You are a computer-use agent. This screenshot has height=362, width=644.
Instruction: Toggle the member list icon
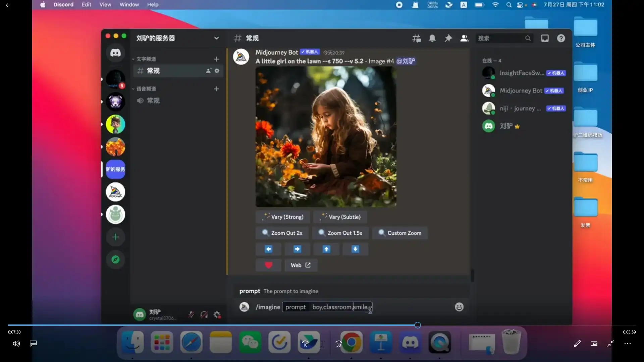point(464,38)
